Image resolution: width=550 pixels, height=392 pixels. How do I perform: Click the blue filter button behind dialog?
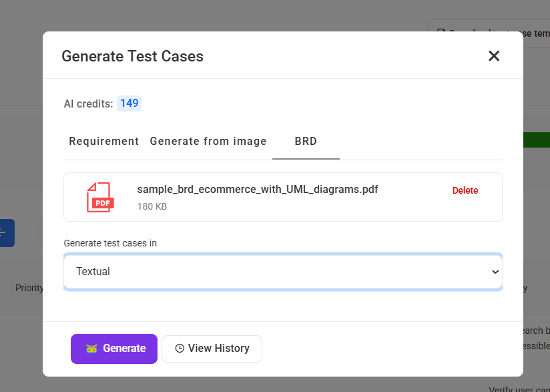coord(7,232)
